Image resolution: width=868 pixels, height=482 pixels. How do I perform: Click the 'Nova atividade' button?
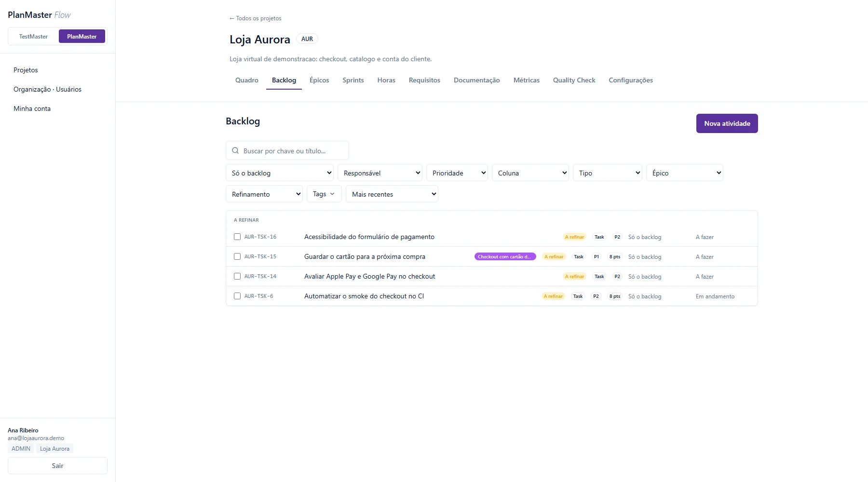(727, 123)
